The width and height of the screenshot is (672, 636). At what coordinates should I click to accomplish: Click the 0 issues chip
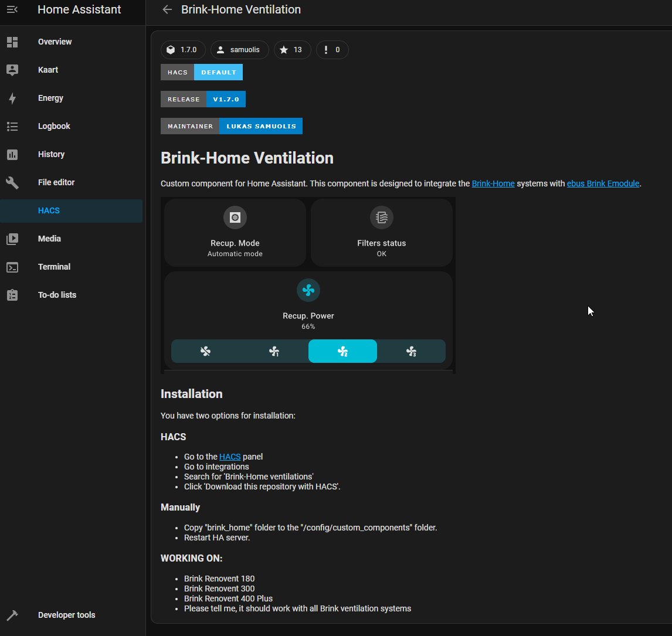click(332, 50)
